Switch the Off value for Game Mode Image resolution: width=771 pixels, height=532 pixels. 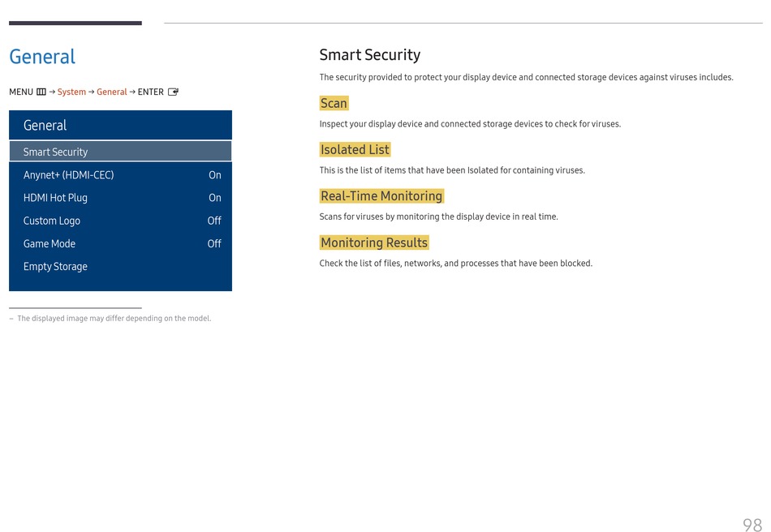click(213, 243)
